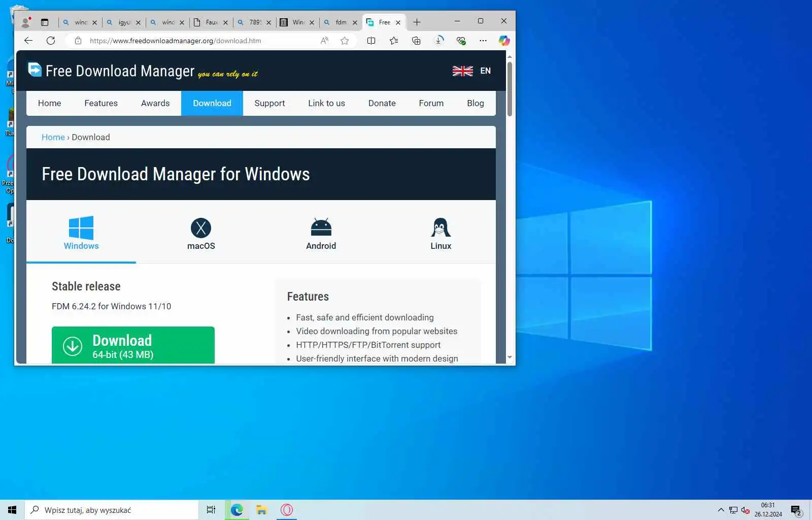
Task: Click the freedownloadmanager.org address bar
Action: click(x=175, y=41)
